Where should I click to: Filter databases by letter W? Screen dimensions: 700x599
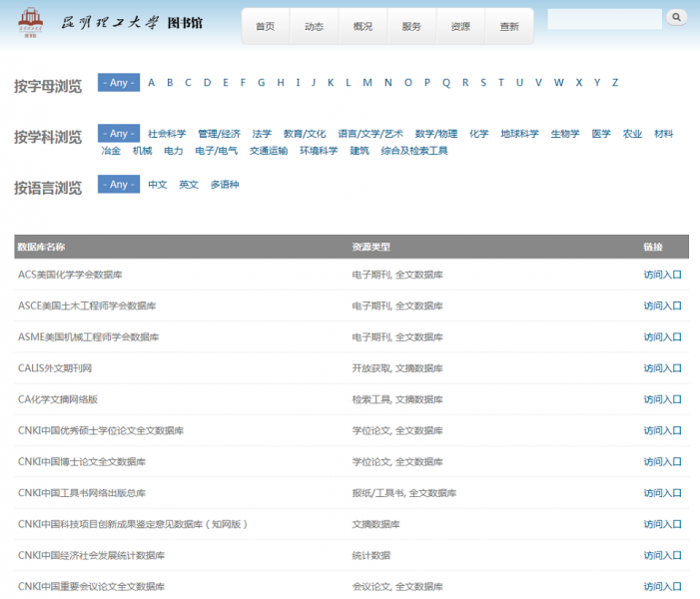click(559, 83)
